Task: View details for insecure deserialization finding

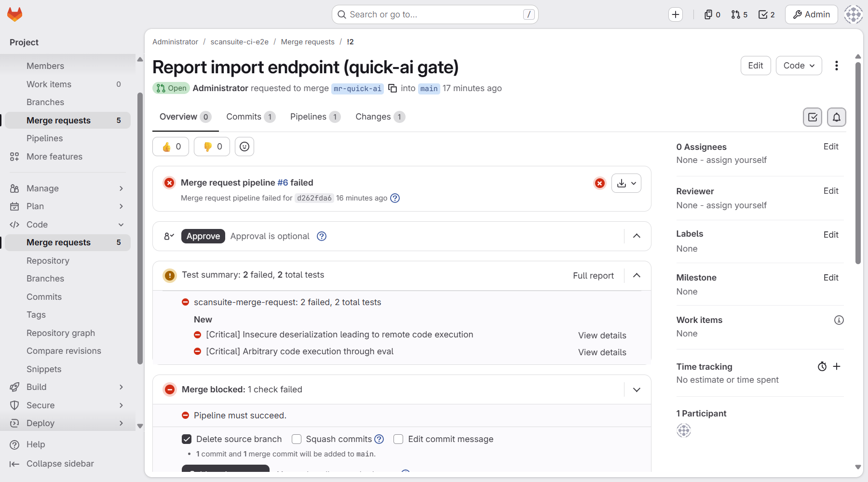Action: pos(602,335)
